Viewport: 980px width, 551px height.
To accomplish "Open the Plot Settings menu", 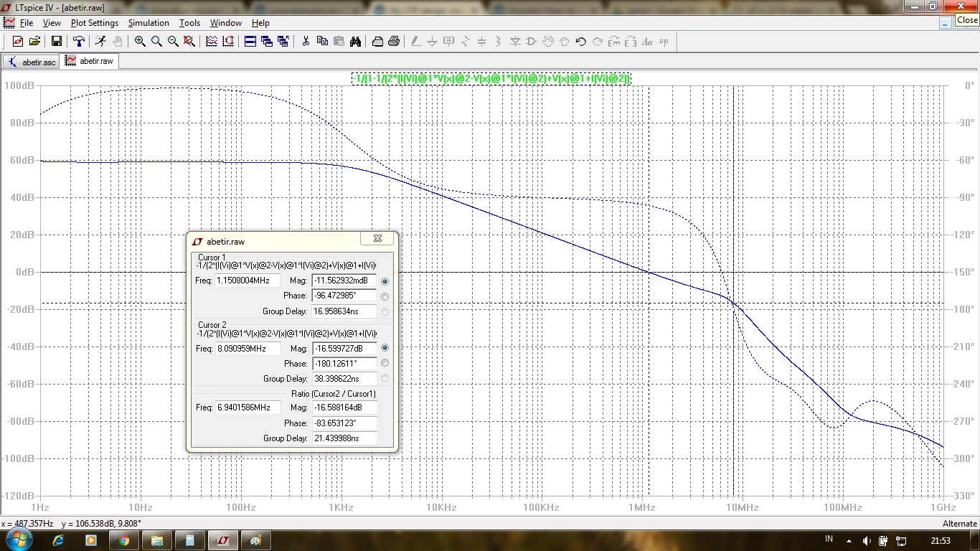I will coord(95,23).
